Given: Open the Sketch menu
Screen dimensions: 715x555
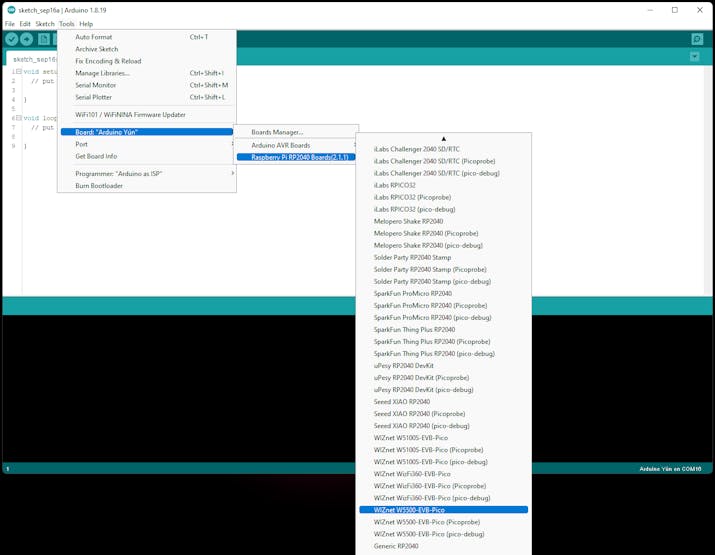Looking at the screenshot, I should click(45, 24).
